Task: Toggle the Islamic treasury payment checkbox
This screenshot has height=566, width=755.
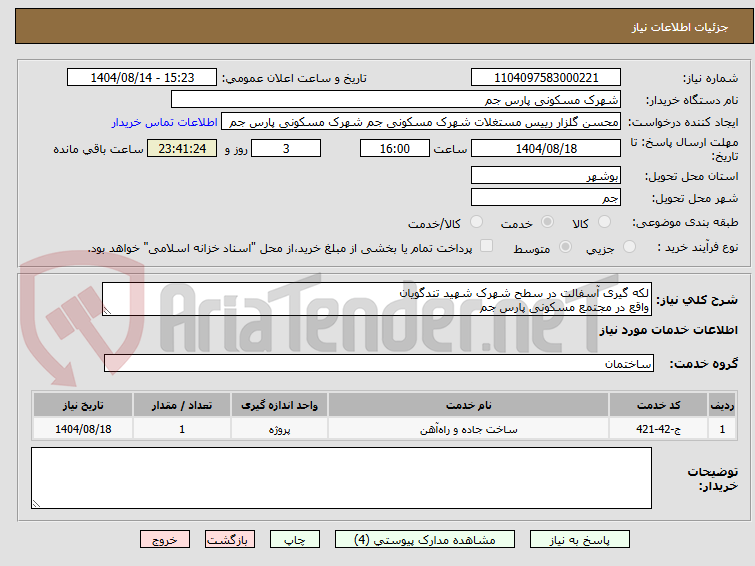Action: click(x=487, y=246)
